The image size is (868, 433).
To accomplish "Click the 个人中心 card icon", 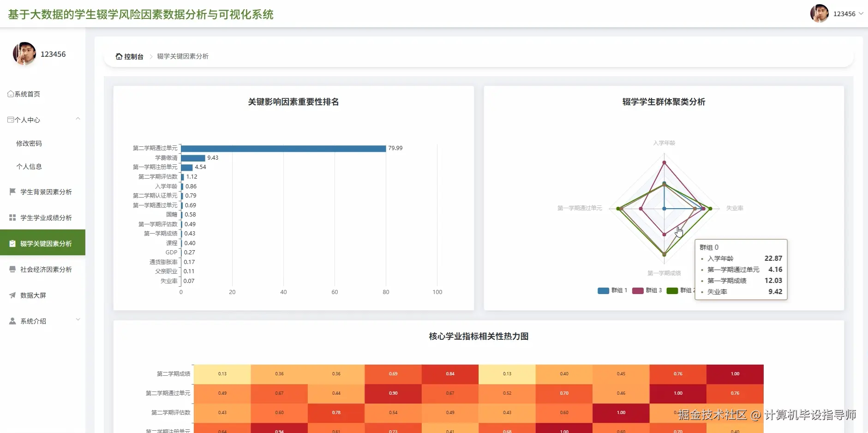I will click(x=11, y=120).
